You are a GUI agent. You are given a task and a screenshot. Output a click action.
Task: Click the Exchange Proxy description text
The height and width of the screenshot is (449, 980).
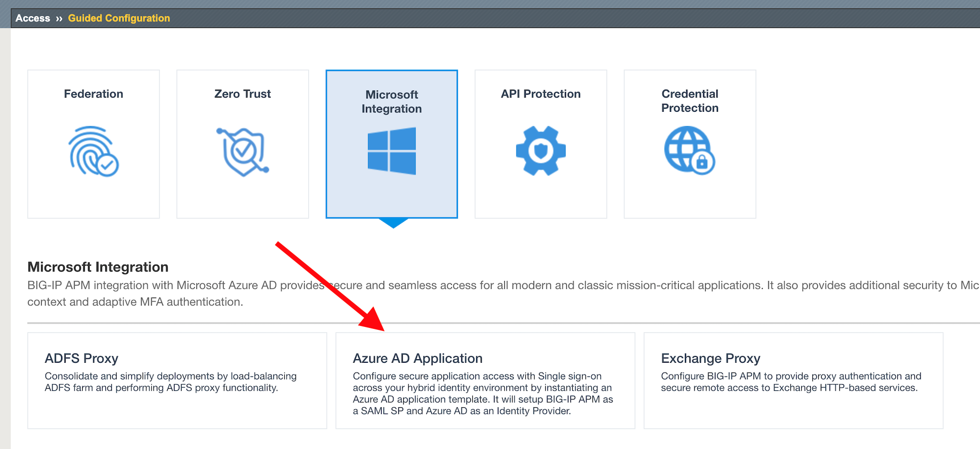[791, 382]
